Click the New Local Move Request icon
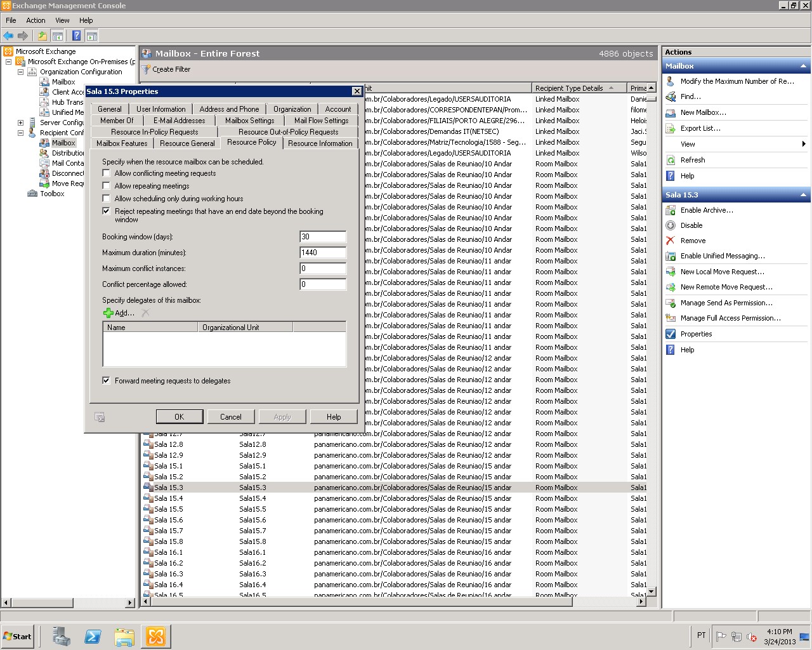 coord(671,272)
